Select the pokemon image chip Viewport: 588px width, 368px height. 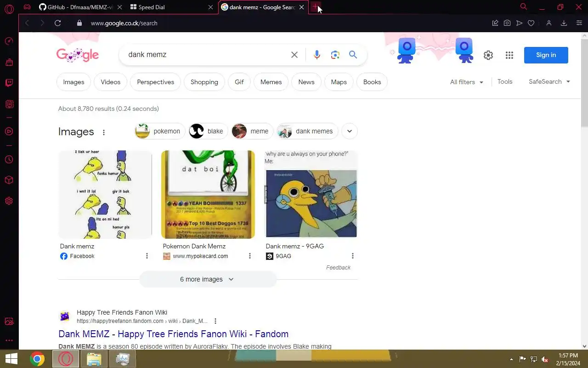tap(160, 131)
